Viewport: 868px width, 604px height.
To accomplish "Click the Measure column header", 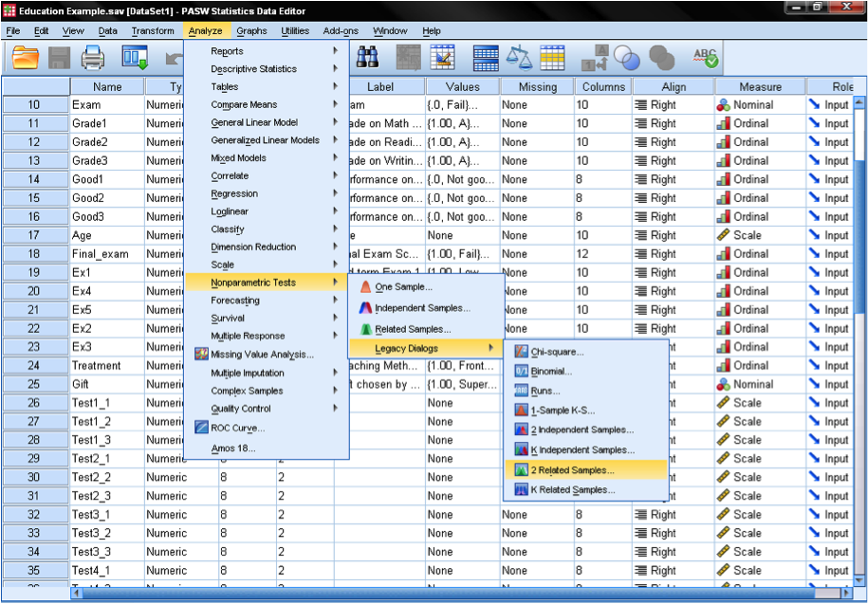I will click(760, 86).
